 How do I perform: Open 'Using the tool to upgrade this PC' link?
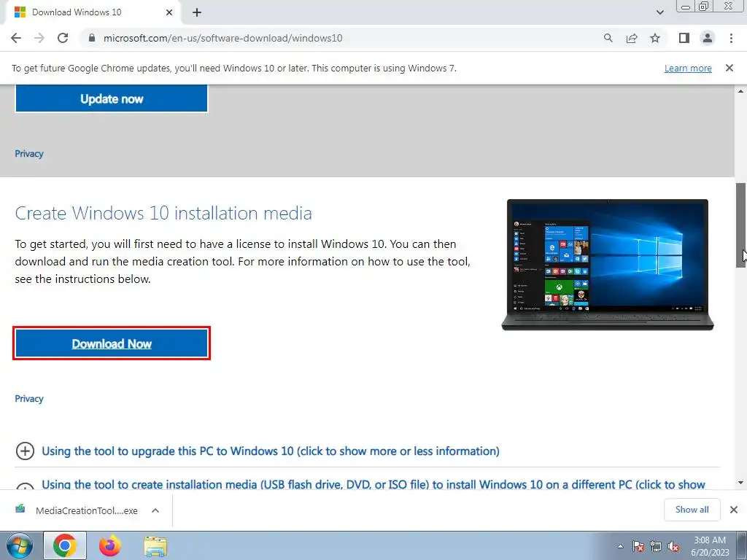click(x=271, y=451)
